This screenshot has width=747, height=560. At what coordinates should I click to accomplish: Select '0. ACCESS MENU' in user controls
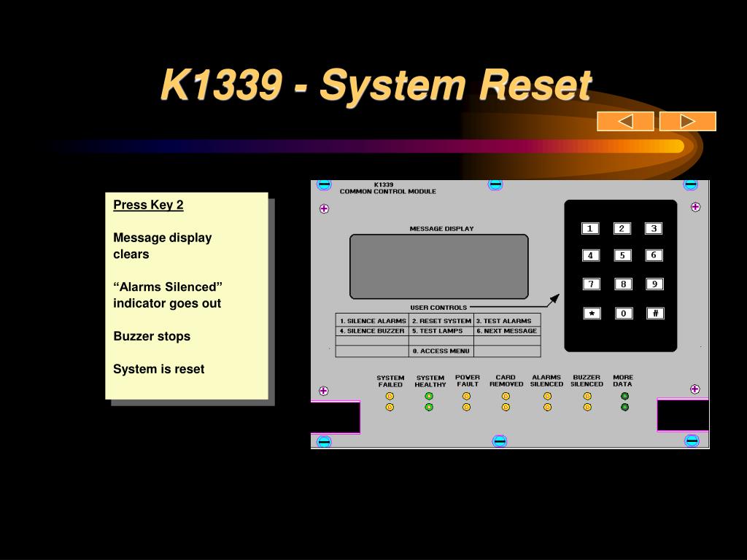click(441, 351)
